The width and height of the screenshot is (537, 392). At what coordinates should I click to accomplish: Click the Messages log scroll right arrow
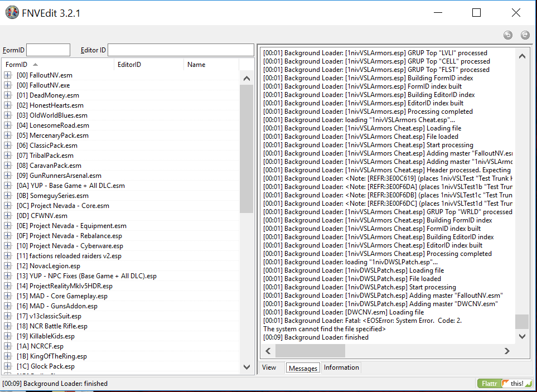507,351
